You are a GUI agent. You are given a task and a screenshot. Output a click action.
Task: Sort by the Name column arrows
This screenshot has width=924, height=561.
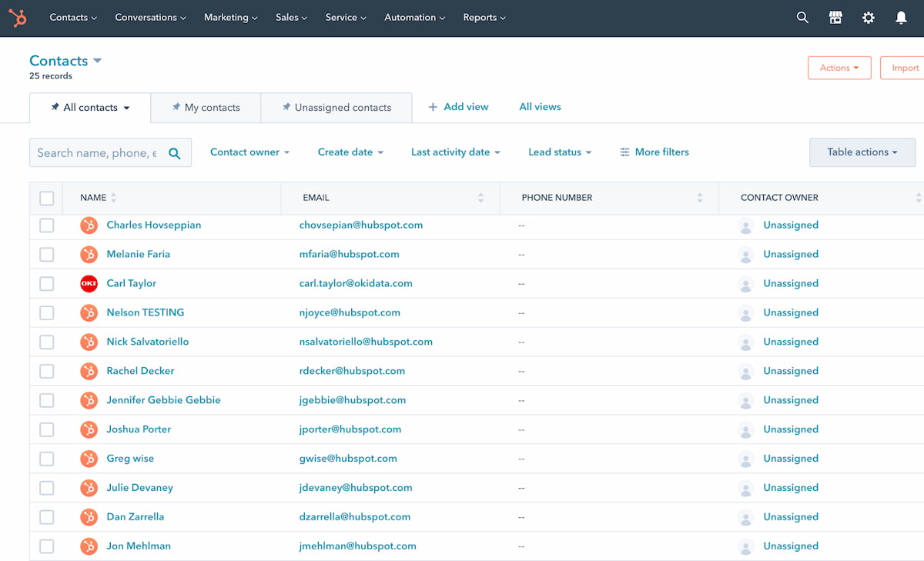click(113, 198)
